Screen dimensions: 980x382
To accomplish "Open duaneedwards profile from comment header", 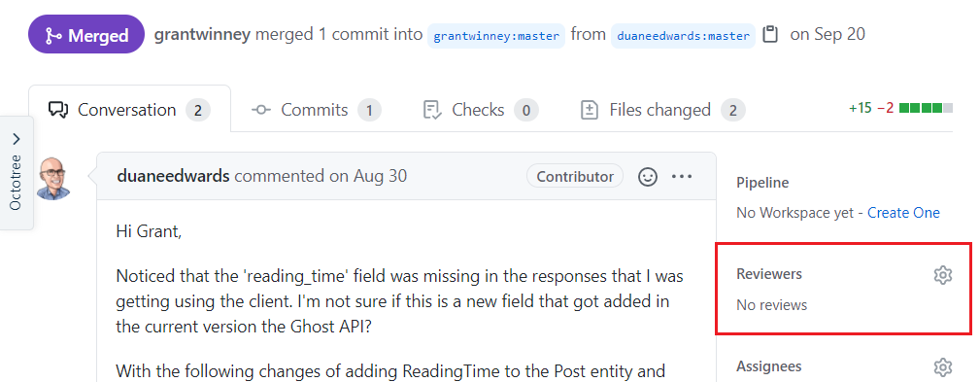I will (x=173, y=176).
